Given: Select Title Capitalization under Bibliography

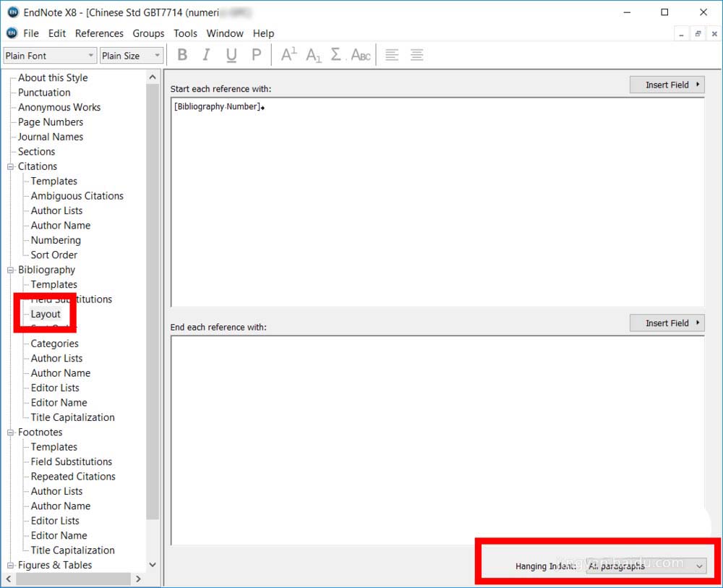Looking at the screenshot, I should click(72, 417).
